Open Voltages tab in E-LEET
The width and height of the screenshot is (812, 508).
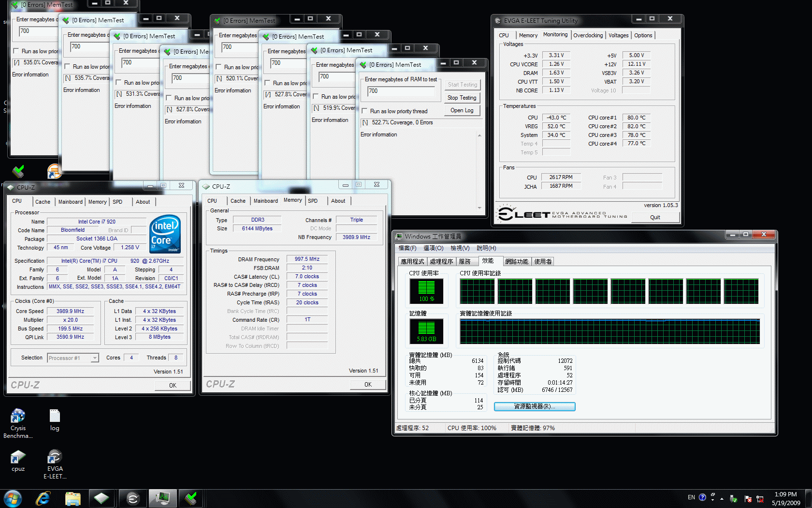tap(618, 35)
